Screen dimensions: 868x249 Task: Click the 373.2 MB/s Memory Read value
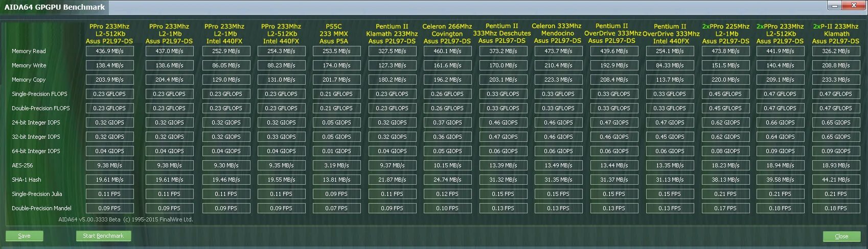click(x=503, y=51)
